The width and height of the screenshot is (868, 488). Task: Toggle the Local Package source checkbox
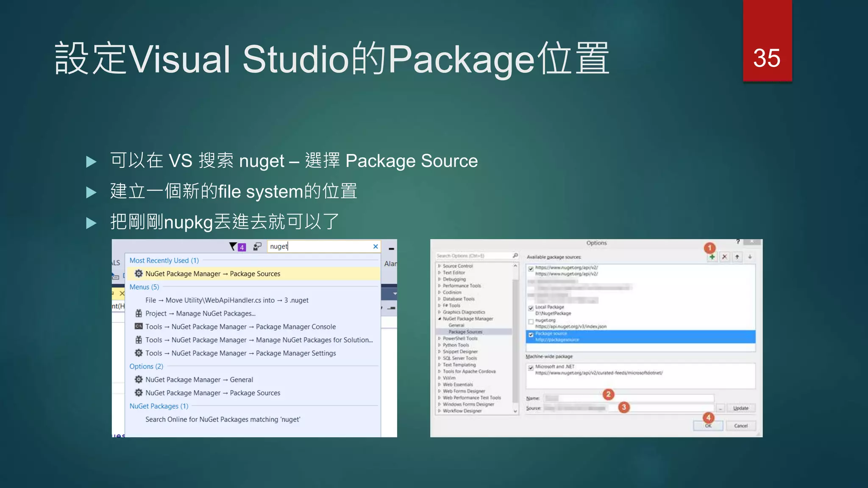tap(531, 308)
